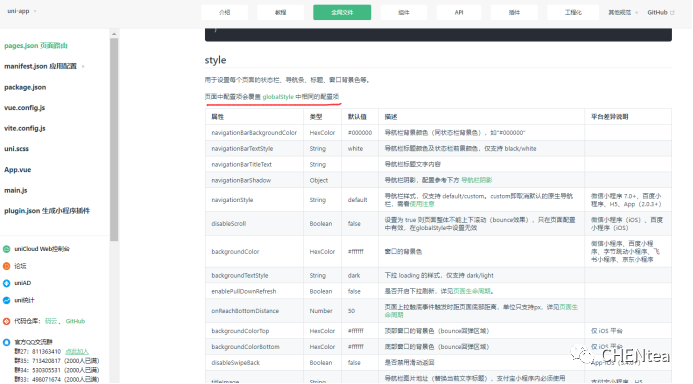693x384 pixels.
Task: Open vue.config.js in sidebar
Action: coord(25,108)
